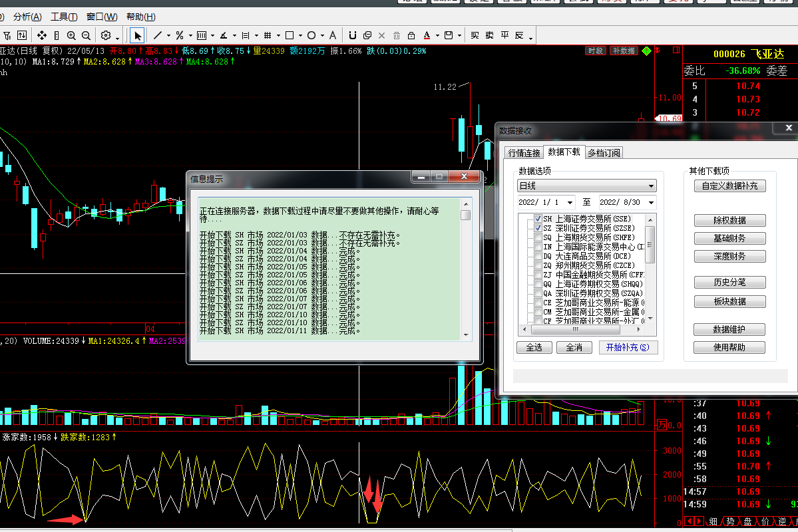Open the 帮助(H) menu

pyautogui.click(x=141, y=17)
